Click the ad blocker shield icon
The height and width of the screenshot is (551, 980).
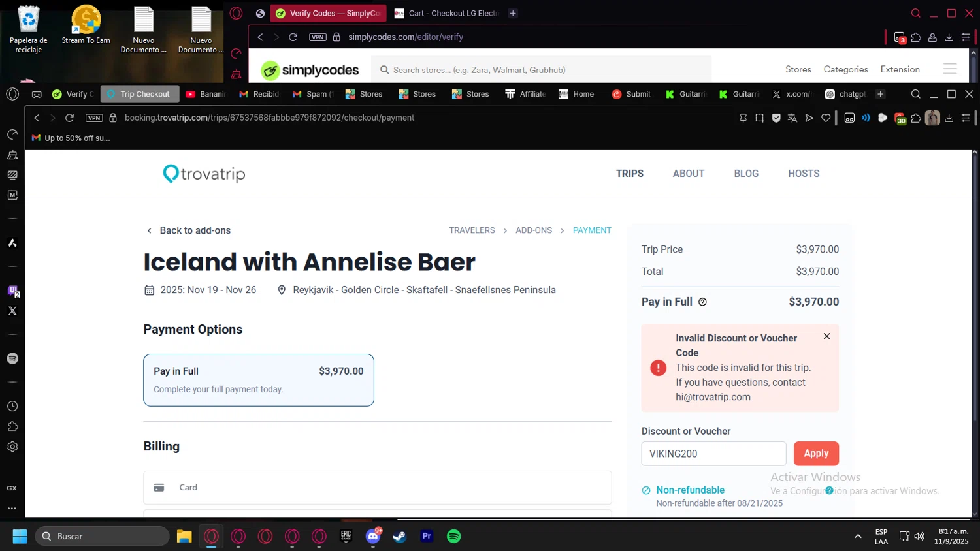tap(776, 118)
